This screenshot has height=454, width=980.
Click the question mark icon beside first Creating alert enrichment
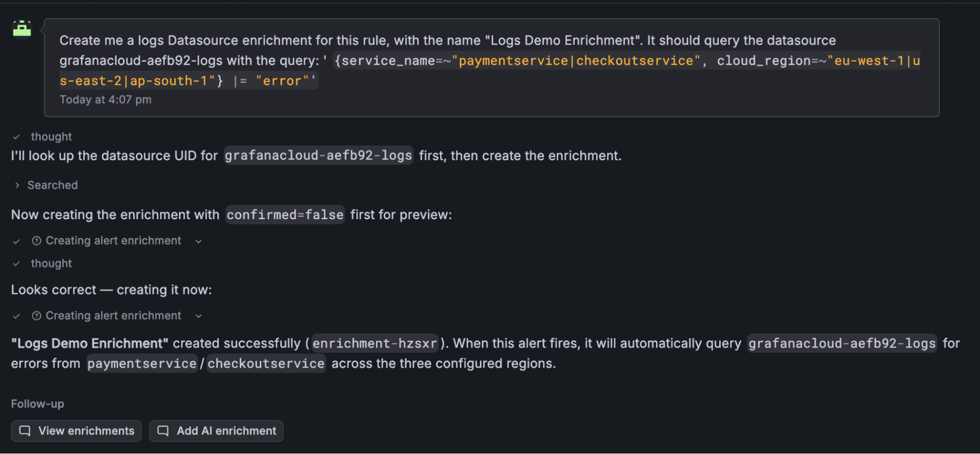(x=36, y=241)
